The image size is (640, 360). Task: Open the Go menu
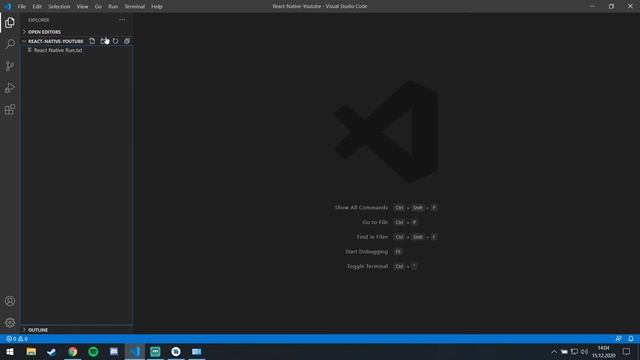[98, 6]
